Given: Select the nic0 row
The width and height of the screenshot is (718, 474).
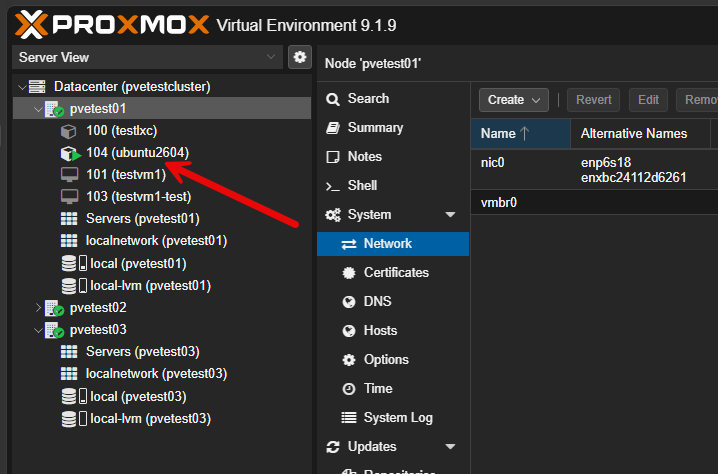Looking at the screenshot, I should pos(594,169).
